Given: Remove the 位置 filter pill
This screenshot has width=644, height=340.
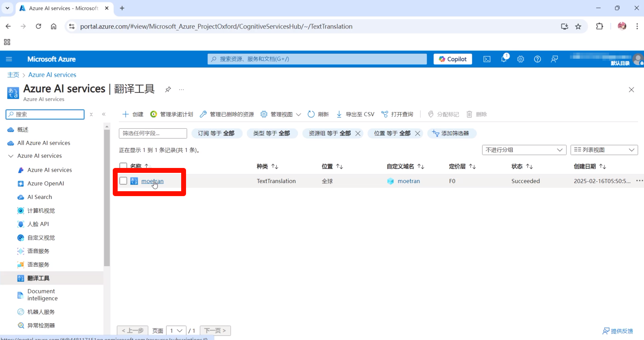Looking at the screenshot, I should pos(418,133).
